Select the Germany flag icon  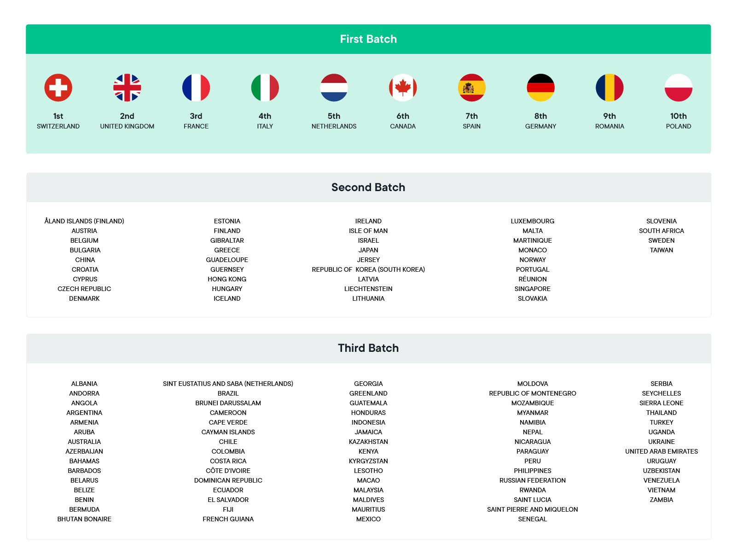point(540,87)
